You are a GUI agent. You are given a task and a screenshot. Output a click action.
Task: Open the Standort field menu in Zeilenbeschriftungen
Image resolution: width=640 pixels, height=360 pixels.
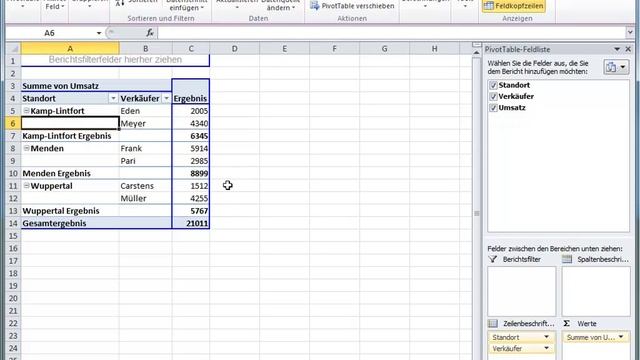pos(546,337)
